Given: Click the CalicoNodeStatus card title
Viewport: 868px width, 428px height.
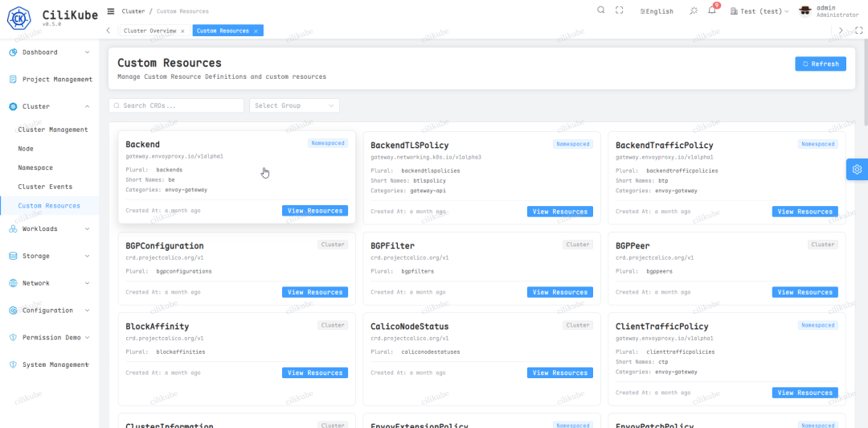Looking at the screenshot, I should (x=410, y=327).
